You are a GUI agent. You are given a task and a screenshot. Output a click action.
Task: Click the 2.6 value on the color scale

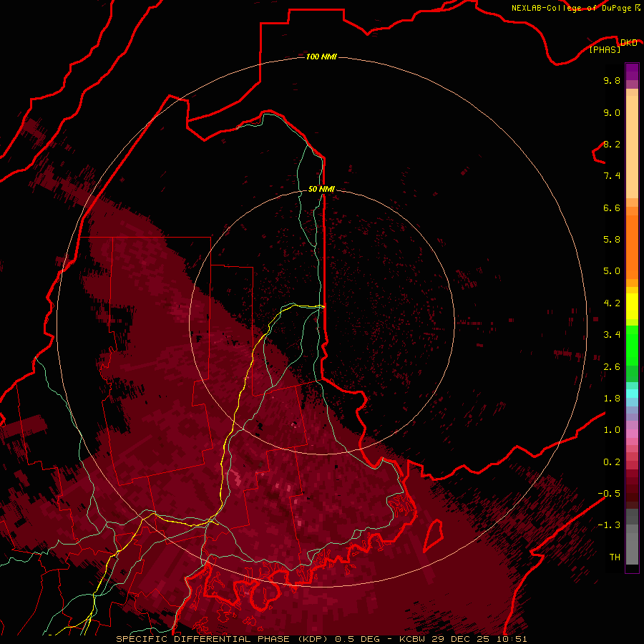[612, 367]
